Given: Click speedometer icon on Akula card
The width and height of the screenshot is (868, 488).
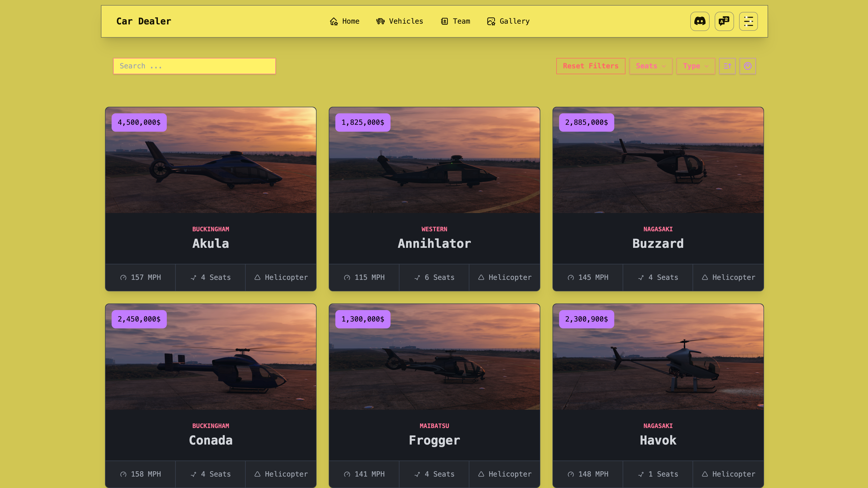Looking at the screenshot, I should point(123,278).
